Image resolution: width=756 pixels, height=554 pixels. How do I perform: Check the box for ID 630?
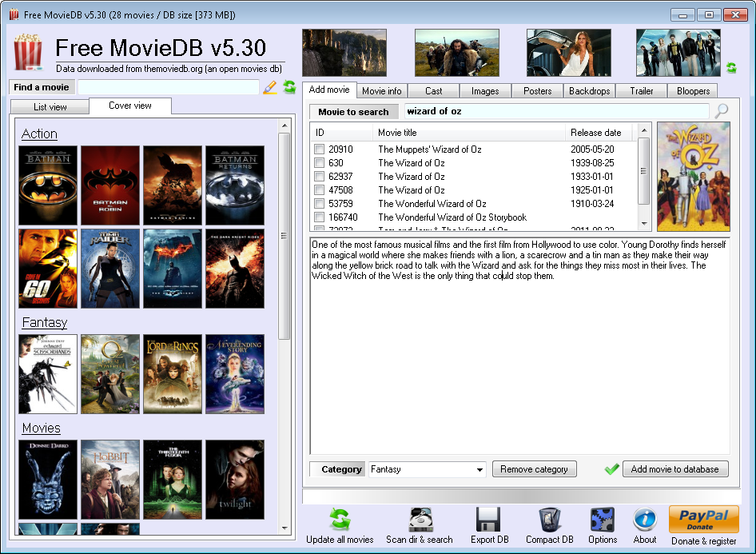[319, 163]
